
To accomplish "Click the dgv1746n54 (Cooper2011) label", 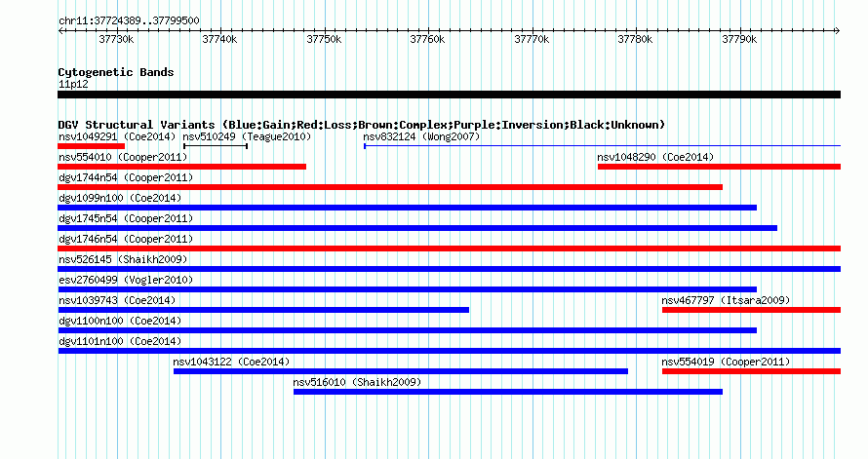I will 126,239.
